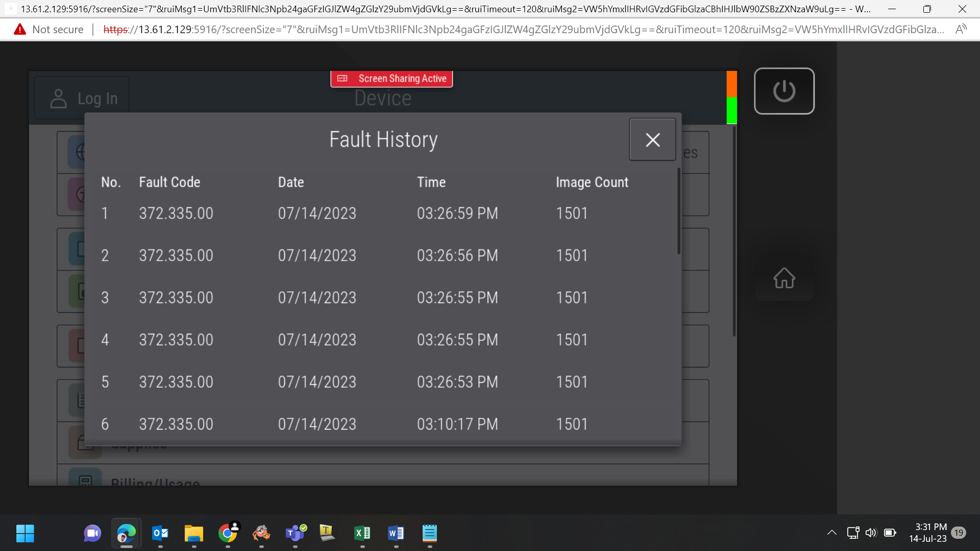
Task: Open Excel from the taskbar
Action: coord(362,534)
